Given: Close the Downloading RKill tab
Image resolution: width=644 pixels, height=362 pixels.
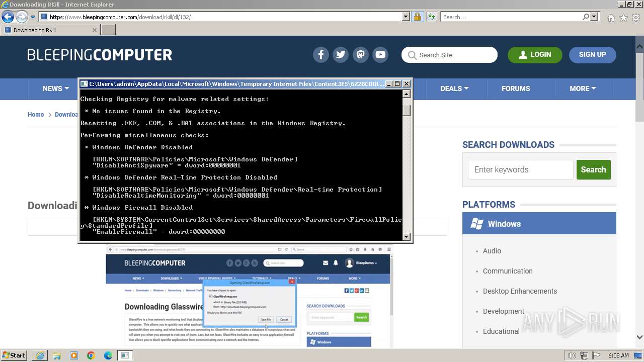Looking at the screenshot, I should tap(94, 30).
